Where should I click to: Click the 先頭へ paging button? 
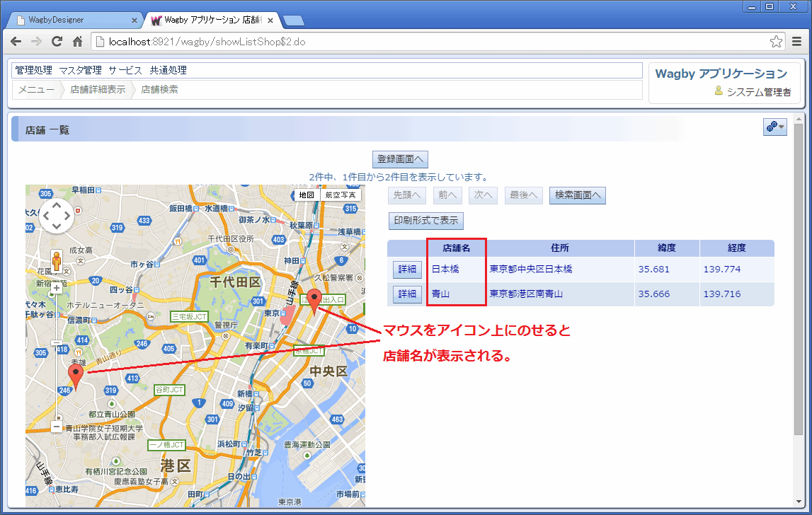pos(406,195)
